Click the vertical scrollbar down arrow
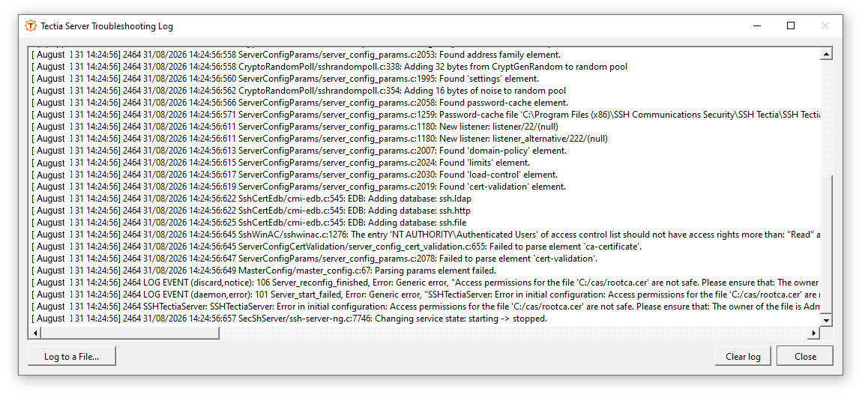Image resolution: width=868 pixels, height=398 pixels. click(826, 320)
